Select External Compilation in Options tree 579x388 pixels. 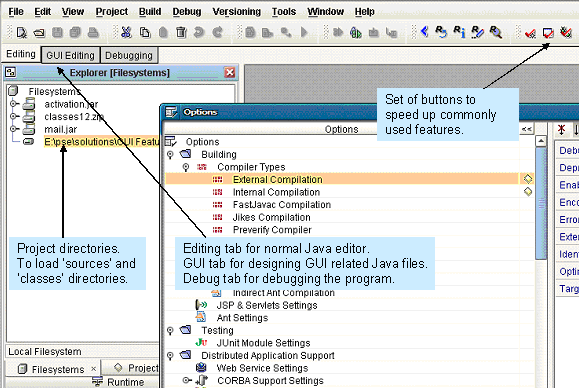coord(277,179)
